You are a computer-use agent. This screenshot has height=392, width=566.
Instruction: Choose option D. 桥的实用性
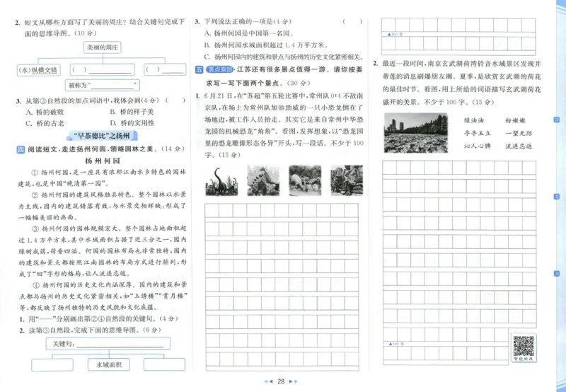coord(132,123)
